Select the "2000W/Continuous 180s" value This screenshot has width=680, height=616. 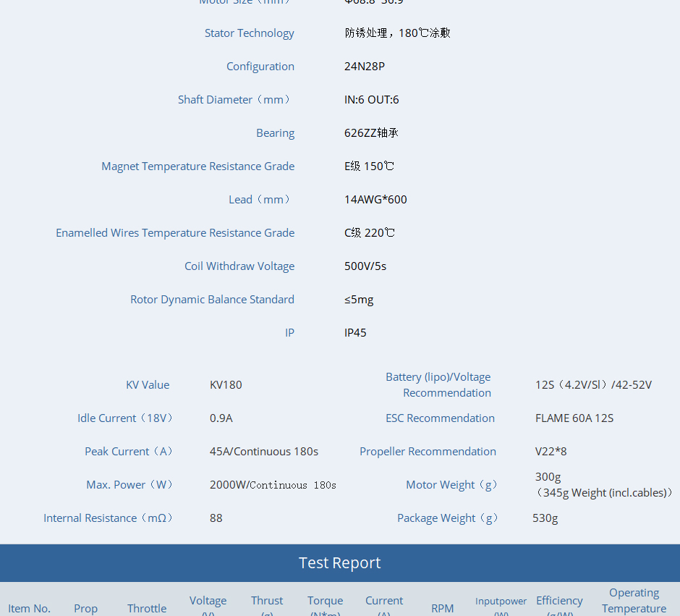(x=273, y=485)
